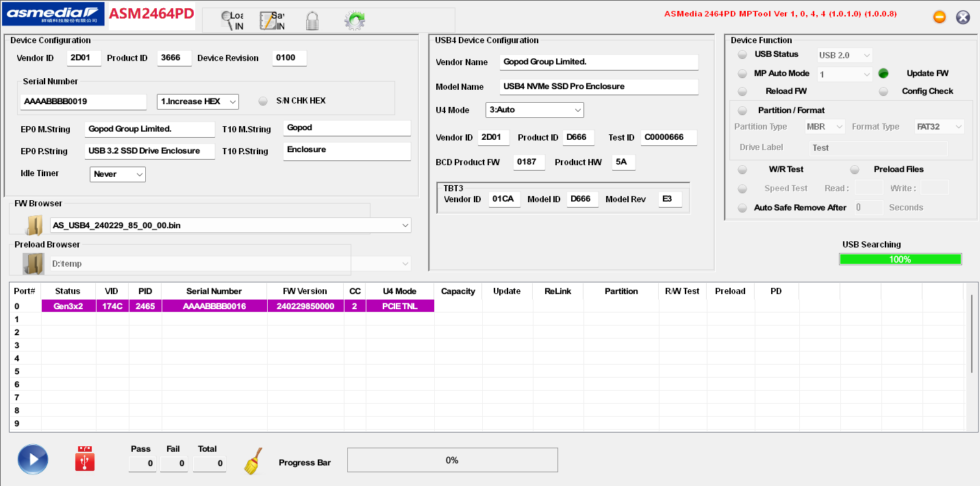Image resolution: width=980 pixels, height=486 pixels.
Task: Toggle the S/N CHK HEX option
Action: click(263, 101)
